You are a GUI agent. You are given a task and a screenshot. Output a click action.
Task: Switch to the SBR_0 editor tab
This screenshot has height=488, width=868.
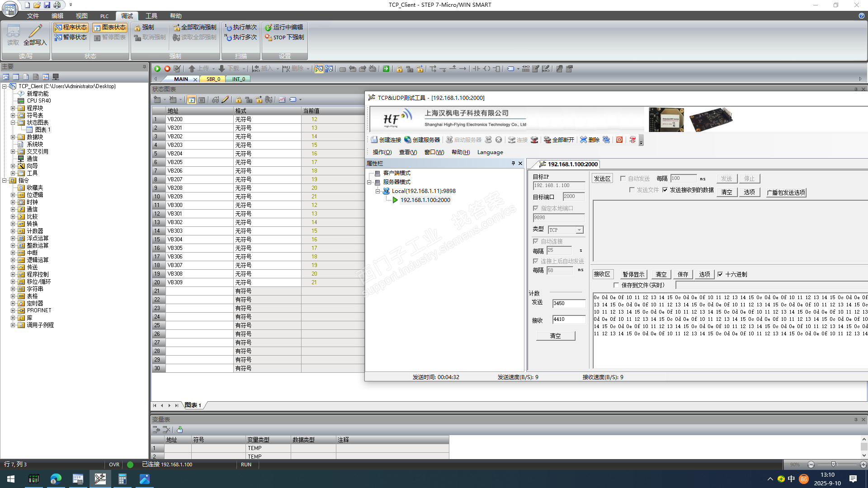(213, 79)
